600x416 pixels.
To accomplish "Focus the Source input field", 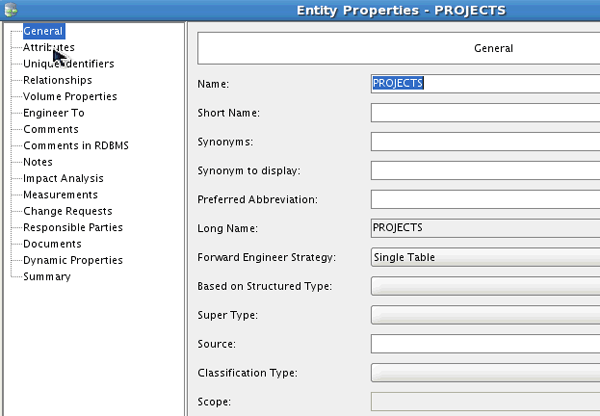I will (485, 345).
